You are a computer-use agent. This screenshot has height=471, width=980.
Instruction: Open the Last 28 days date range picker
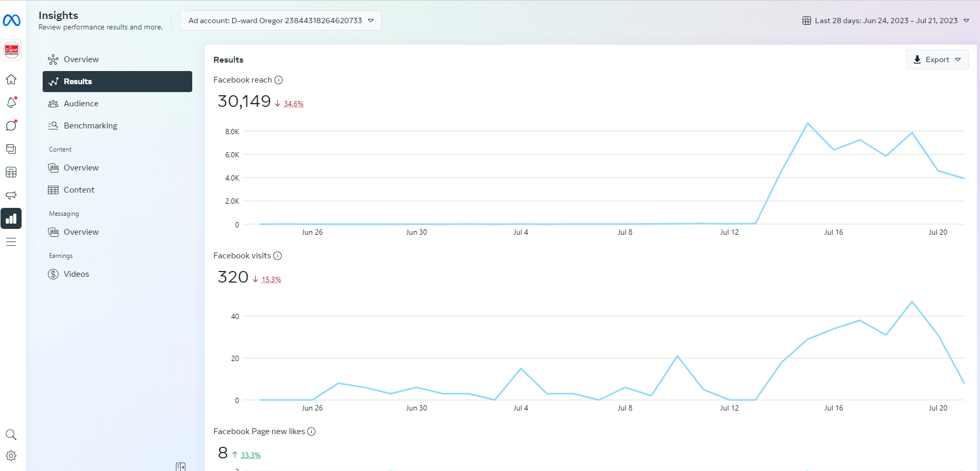point(886,21)
